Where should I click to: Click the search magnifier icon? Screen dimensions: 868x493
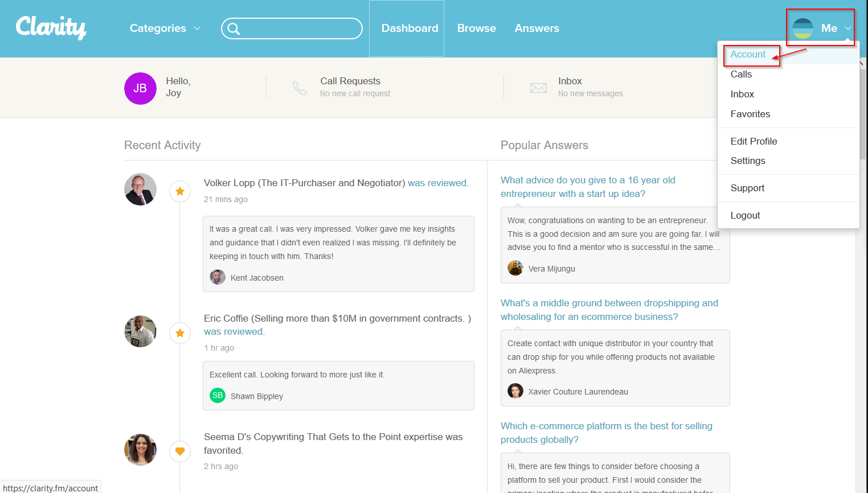234,28
